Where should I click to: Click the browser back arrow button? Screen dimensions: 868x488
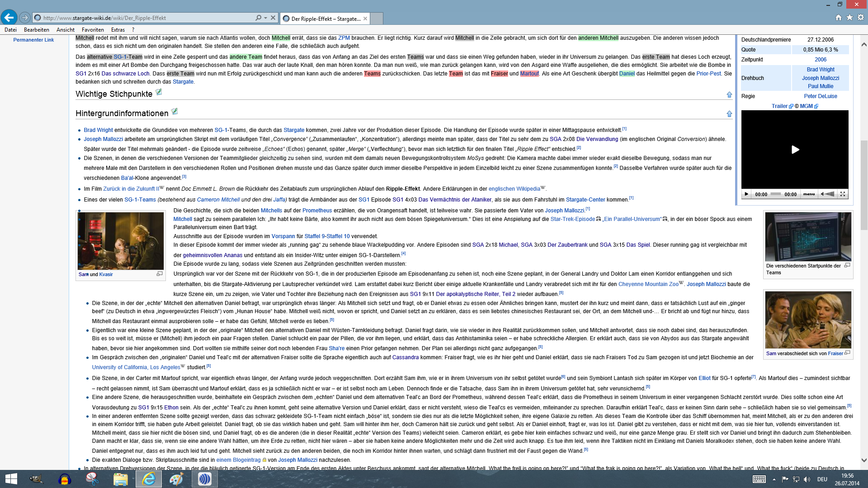click(x=9, y=18)
